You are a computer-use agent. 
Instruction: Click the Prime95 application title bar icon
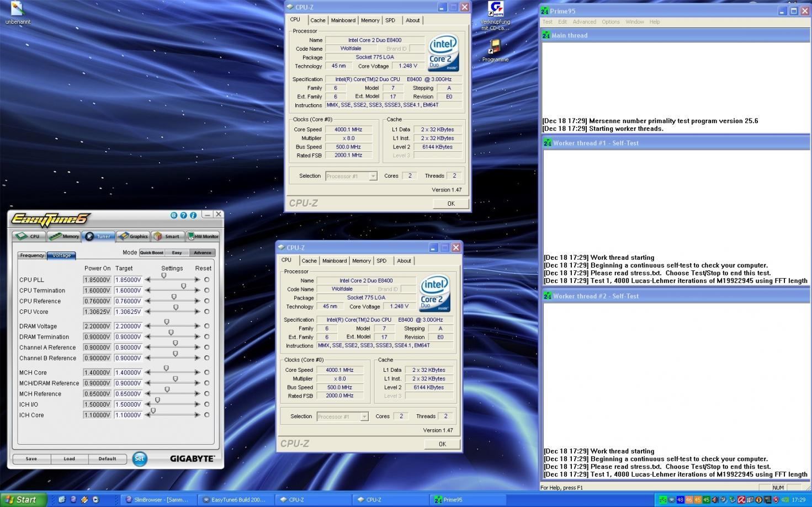tap(545, 11)
